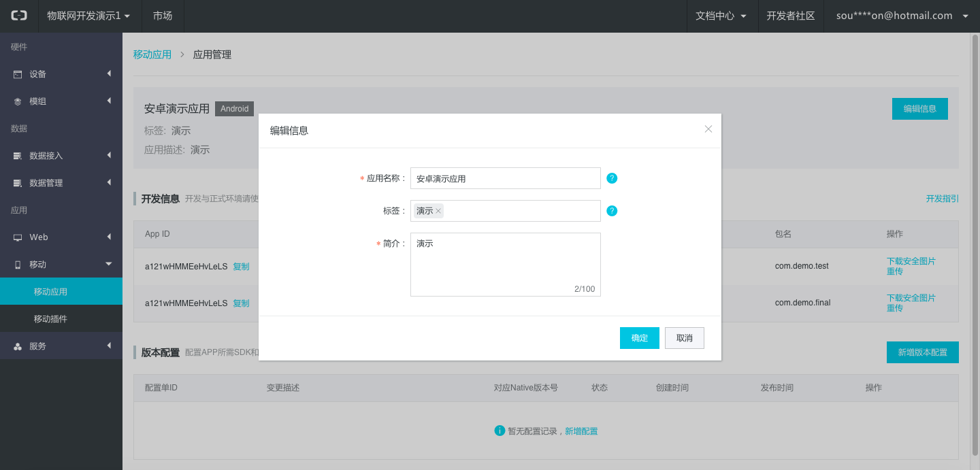Open the 文档中心 dropdown menu
The height and width of the screenshot is (470, 980).
721,16
